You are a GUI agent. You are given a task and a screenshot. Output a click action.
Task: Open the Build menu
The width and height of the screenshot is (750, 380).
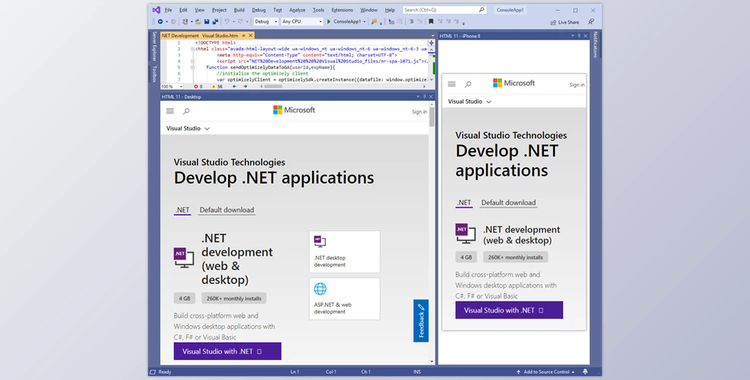click(239, 10)
